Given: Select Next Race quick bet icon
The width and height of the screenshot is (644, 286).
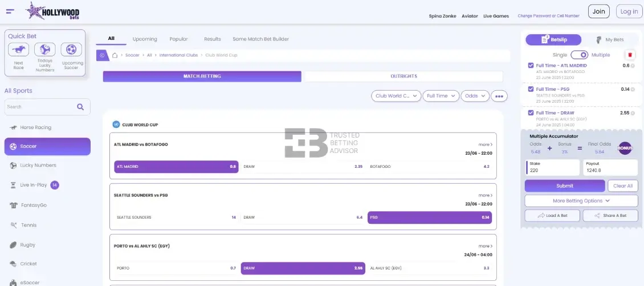Looking at the screenshot, I should 18,50.
